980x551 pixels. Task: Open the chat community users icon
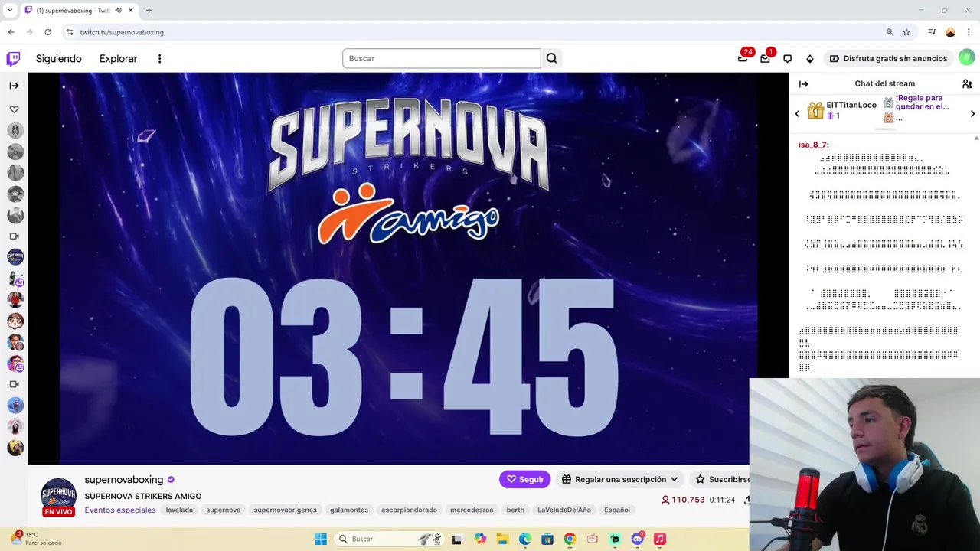pyautogui.click(x=967, y=83)
